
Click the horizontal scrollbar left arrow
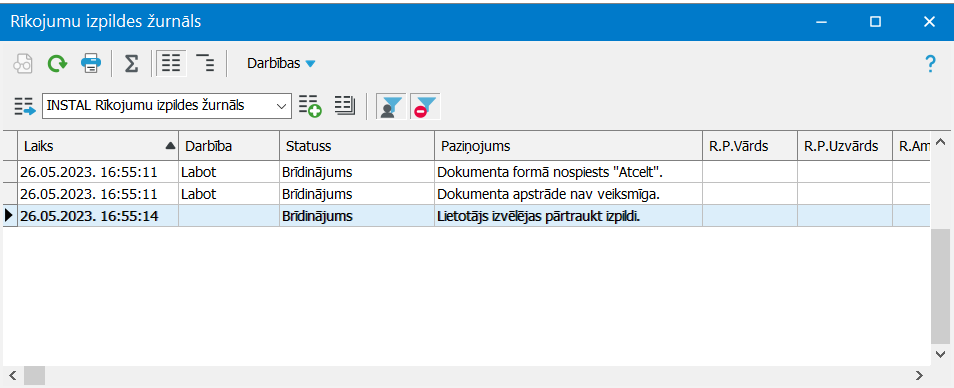[12, 375]
